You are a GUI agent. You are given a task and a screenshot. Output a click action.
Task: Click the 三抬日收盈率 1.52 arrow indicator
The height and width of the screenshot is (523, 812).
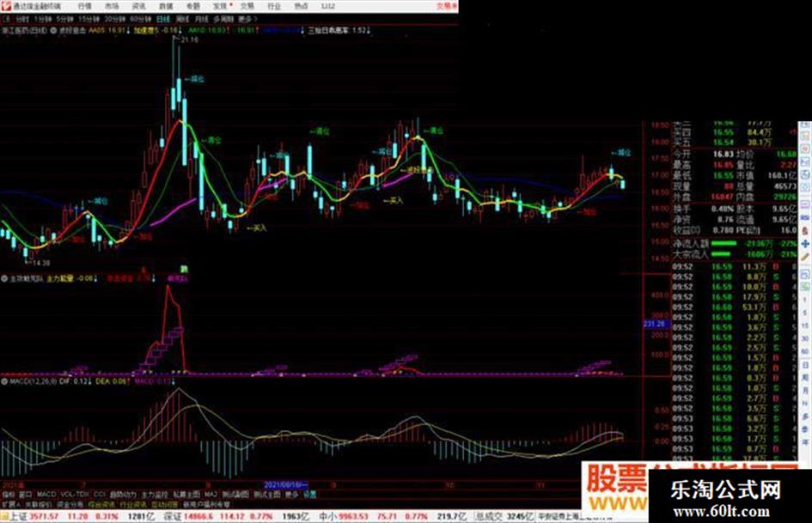339,31
